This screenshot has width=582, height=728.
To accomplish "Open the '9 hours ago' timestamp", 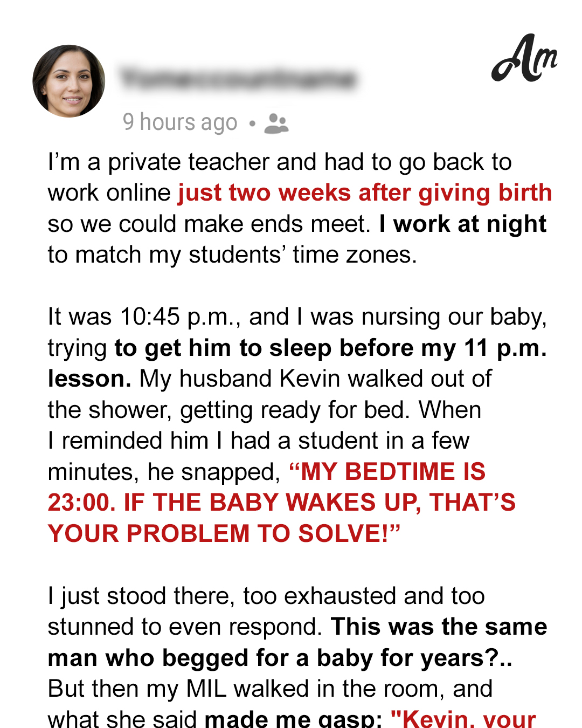I will pos(180,123).
